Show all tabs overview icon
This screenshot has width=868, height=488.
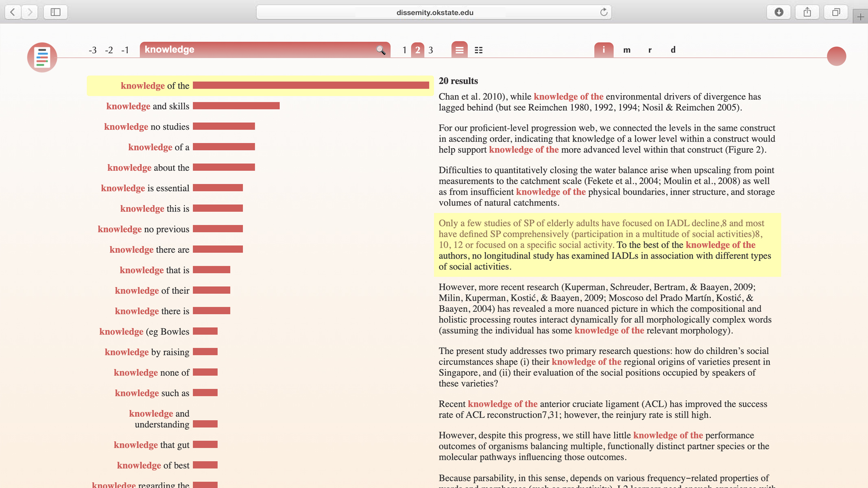[x=836, y=12]
